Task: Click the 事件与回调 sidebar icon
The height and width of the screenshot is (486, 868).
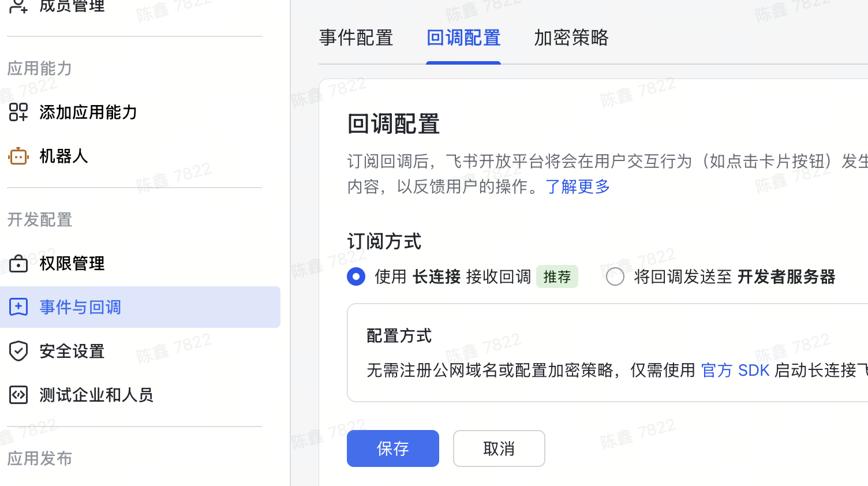Action: click(x=18, y=307)
